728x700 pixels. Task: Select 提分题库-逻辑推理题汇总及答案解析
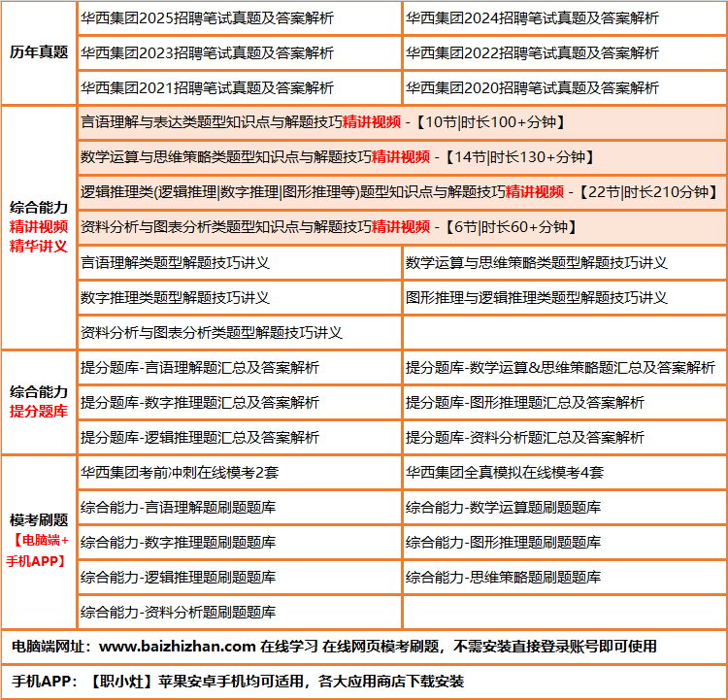pyautogui.click(x=240, y=438)
